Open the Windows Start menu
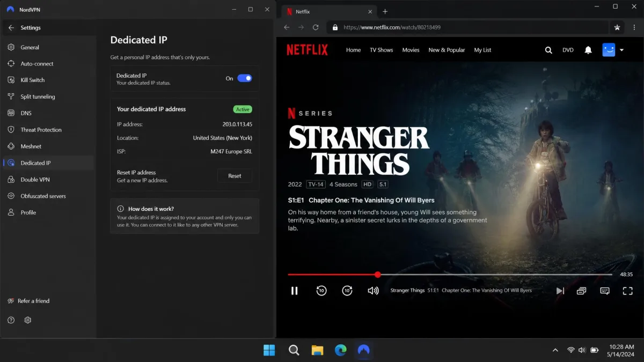 (269, 350)
